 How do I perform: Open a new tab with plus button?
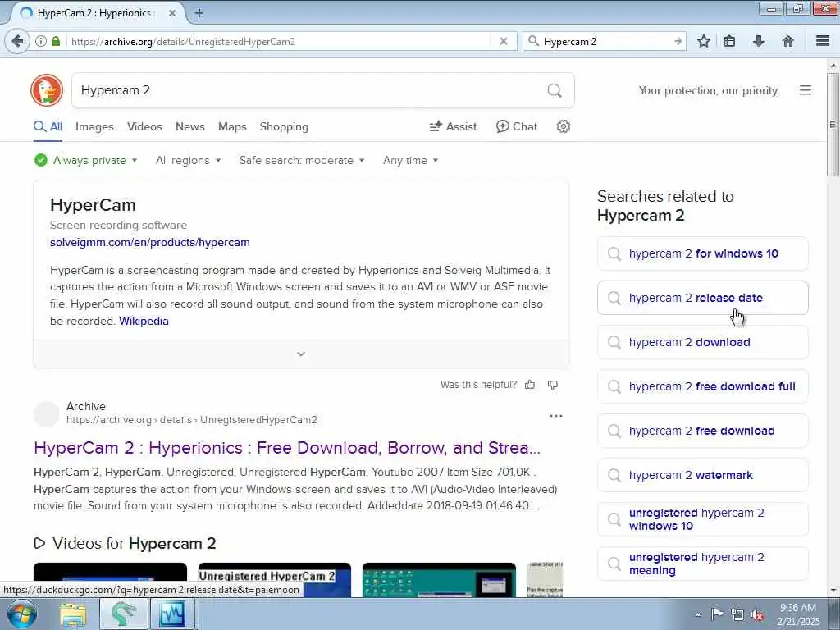199,13
